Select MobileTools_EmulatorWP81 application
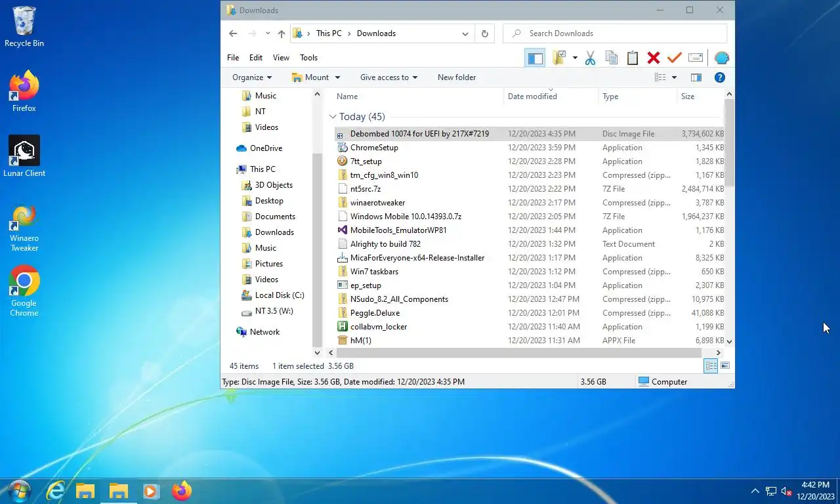Viewport: 840px width, 504px height. point(530,230)
